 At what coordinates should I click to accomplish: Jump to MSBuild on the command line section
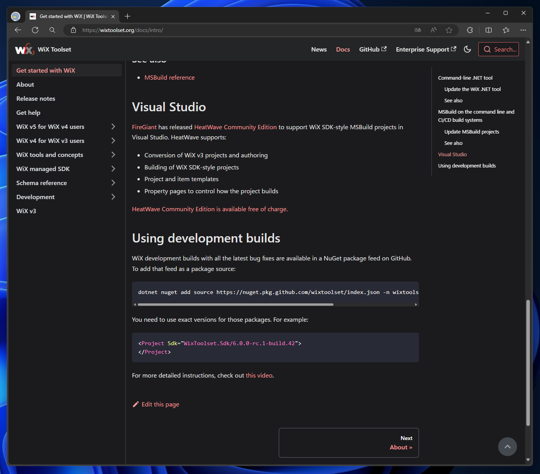(x=476, y=116)
